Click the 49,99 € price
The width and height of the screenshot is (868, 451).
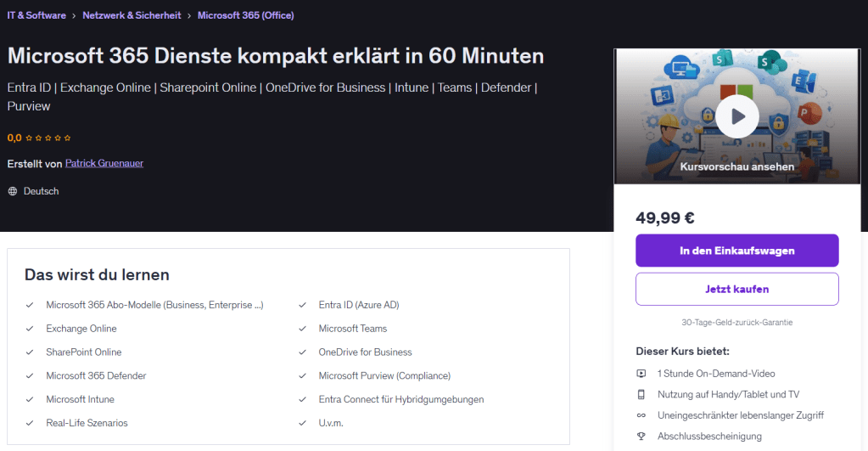665,217
